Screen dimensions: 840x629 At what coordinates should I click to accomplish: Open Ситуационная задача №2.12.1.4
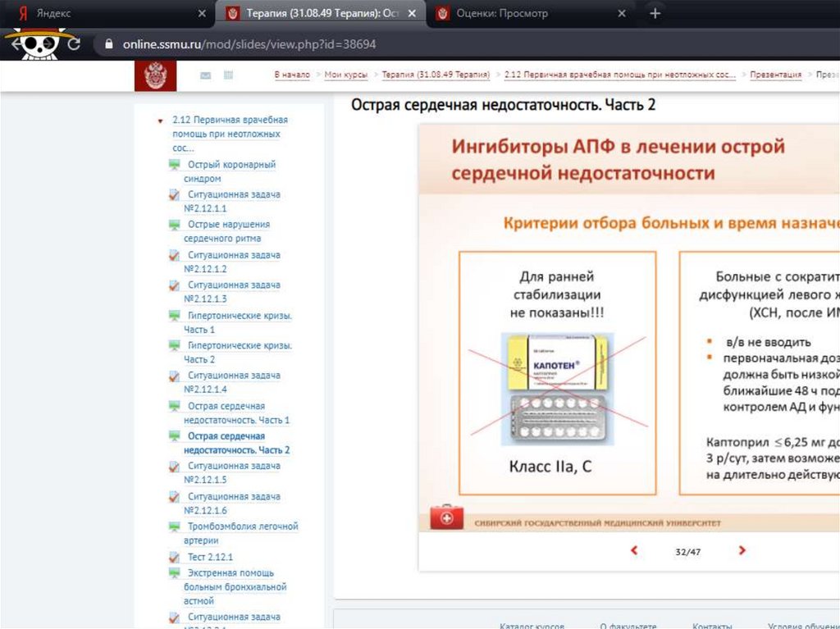(232, 382)
